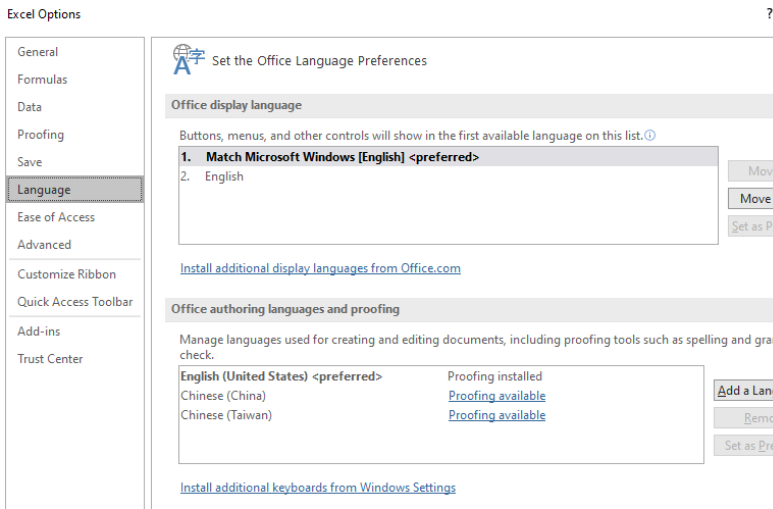Screen dimensions: 773x509
Task: Click the Remove button for authoring languages
Action: tap(744, 418)
